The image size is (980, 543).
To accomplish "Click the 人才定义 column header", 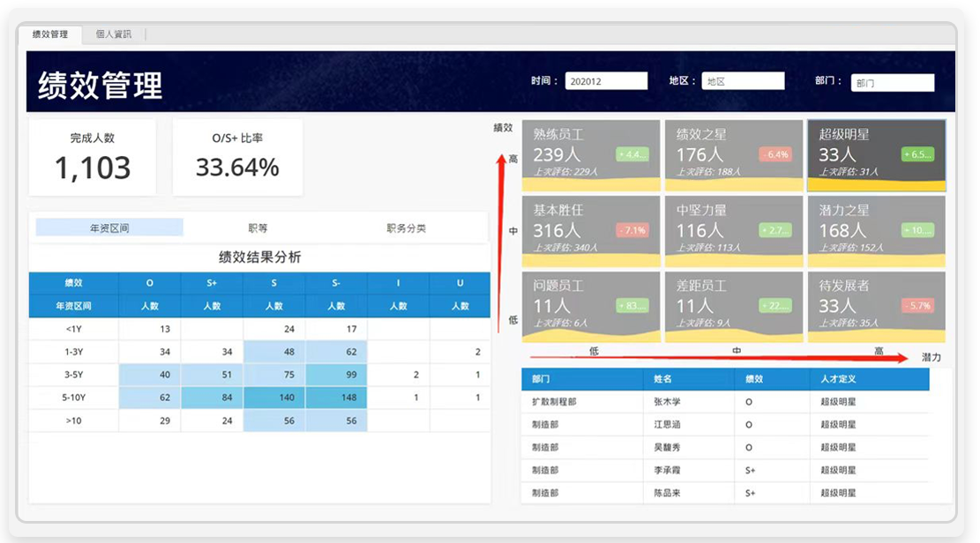I will click(x=870, y=379).
